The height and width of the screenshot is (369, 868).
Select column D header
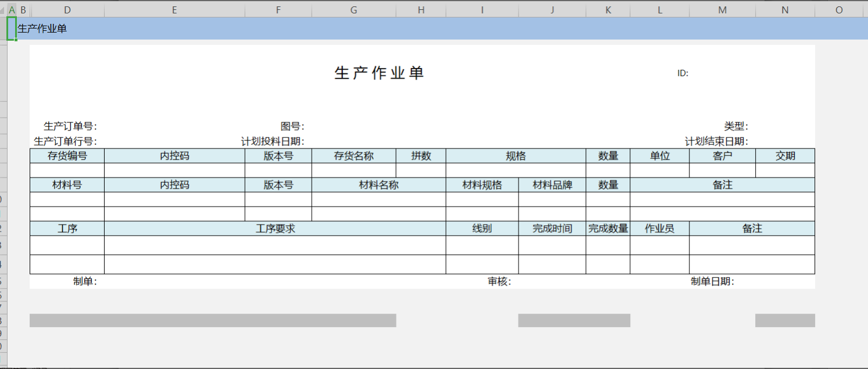point(67,10)
